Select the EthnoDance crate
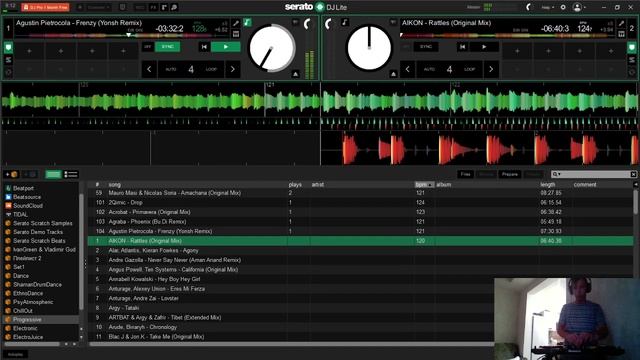This screenshot has width=640, height=360. (28, 293)
